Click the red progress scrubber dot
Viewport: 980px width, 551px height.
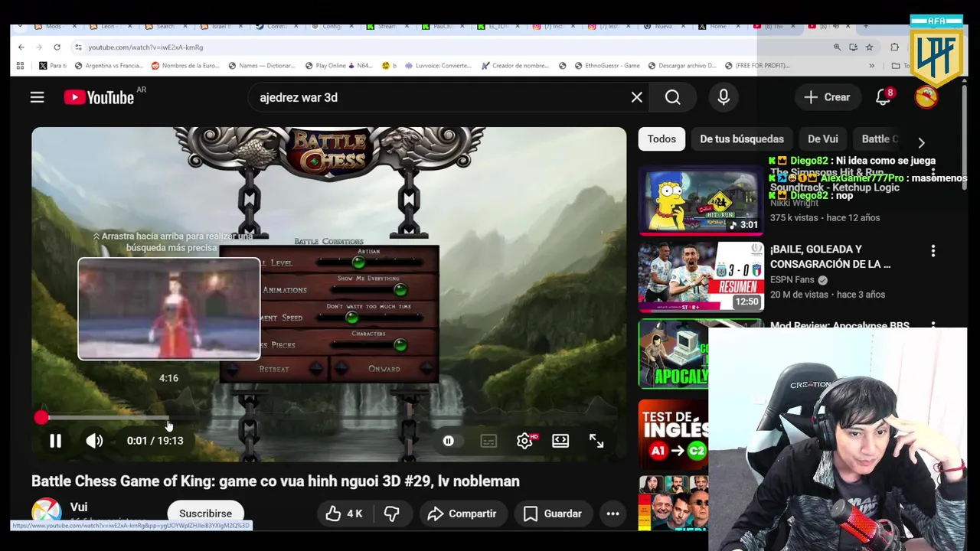(41, 417)
